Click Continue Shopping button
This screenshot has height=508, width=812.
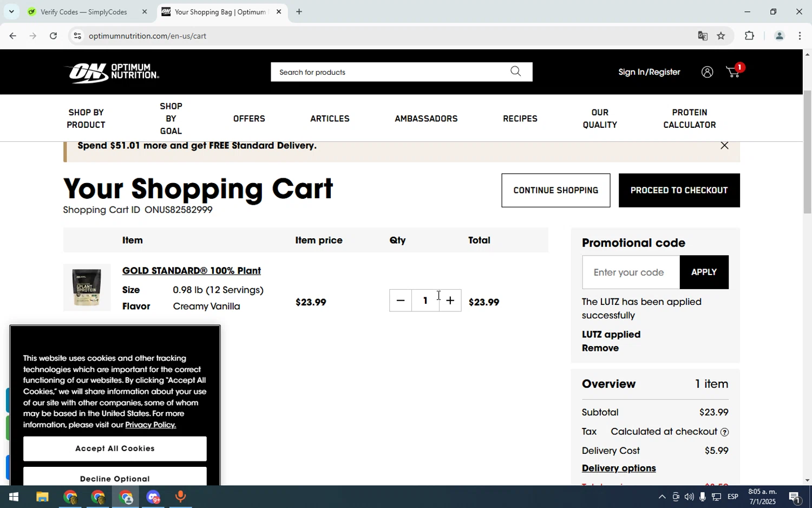point(556,190)
